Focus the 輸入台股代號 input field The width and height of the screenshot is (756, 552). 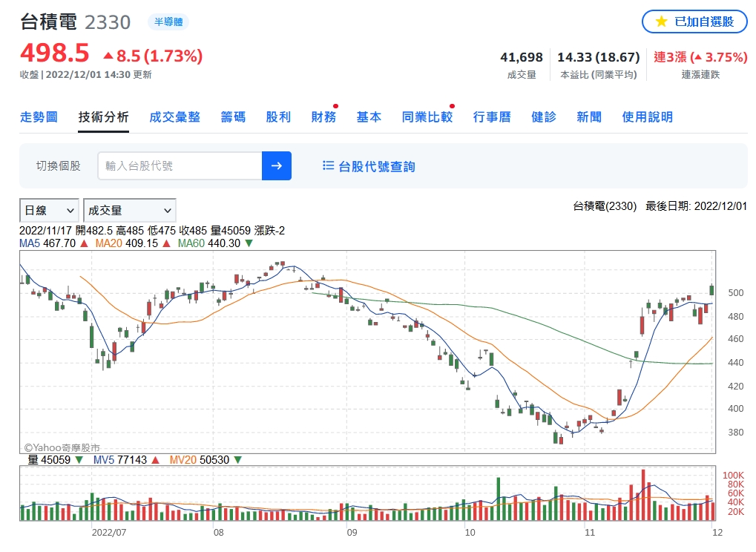pos(180,166)
